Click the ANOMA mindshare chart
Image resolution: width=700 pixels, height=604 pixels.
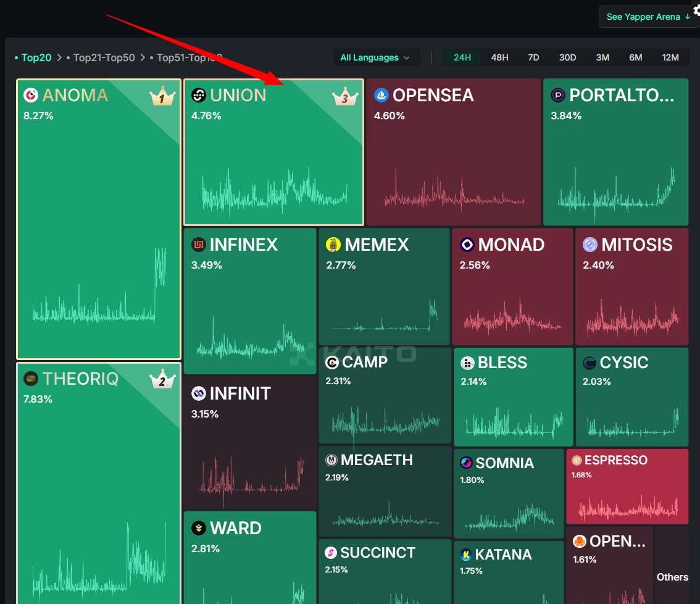(x=99, y=286)
